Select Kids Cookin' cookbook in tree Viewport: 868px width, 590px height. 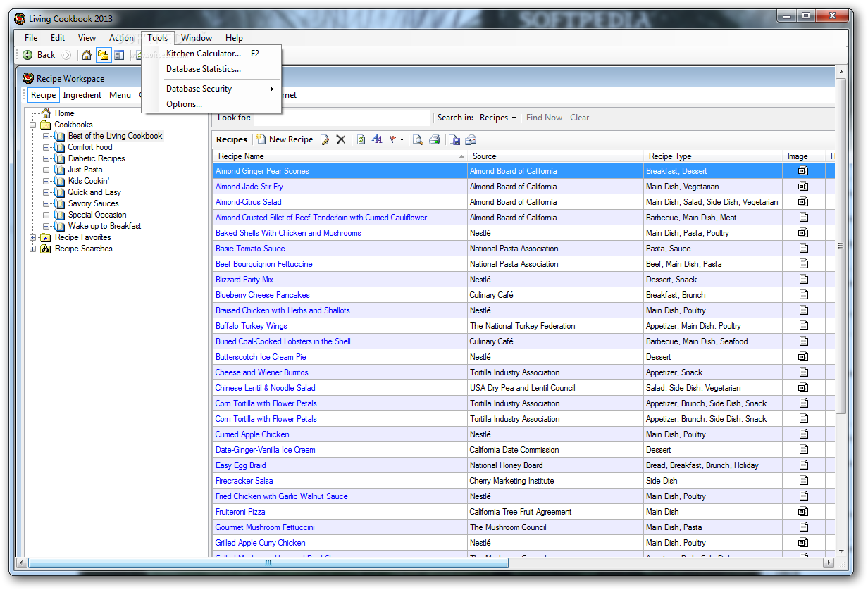click(89, 181)
